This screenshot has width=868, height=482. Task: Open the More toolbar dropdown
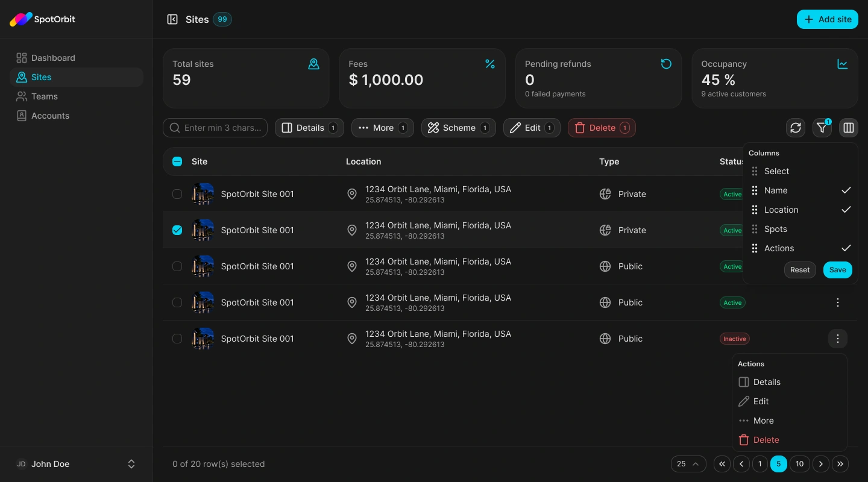pos(383,128)
